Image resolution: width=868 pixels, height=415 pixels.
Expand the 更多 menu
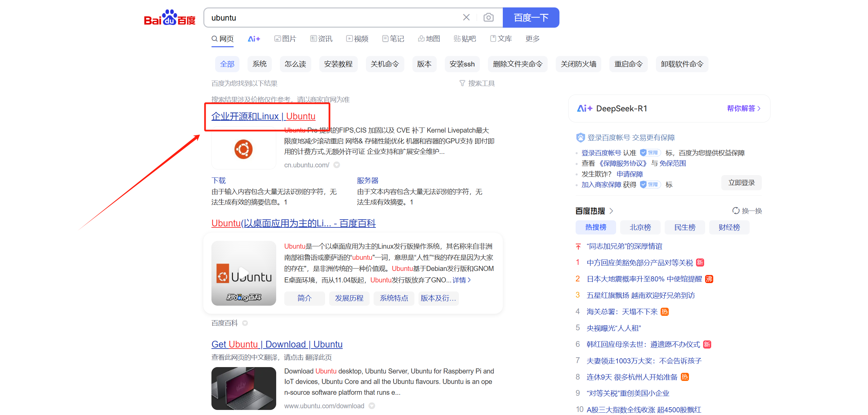coord(532,39)
